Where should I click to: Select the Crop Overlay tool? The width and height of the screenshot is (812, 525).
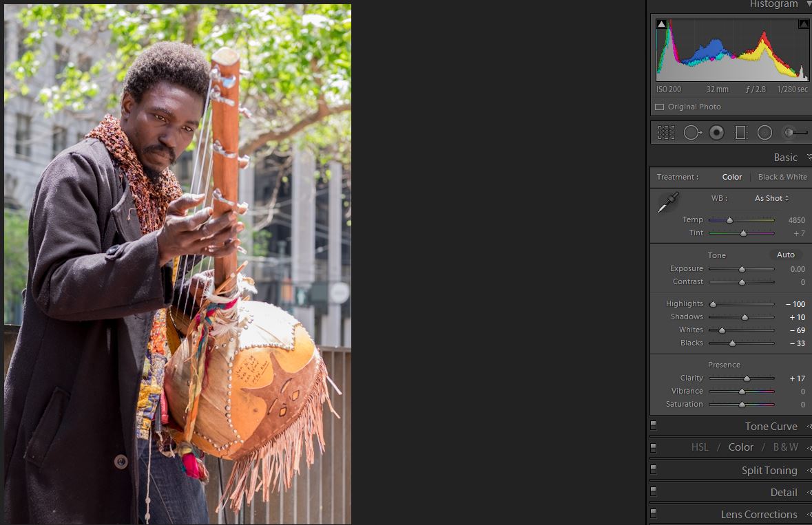click(x=665, y=133)
